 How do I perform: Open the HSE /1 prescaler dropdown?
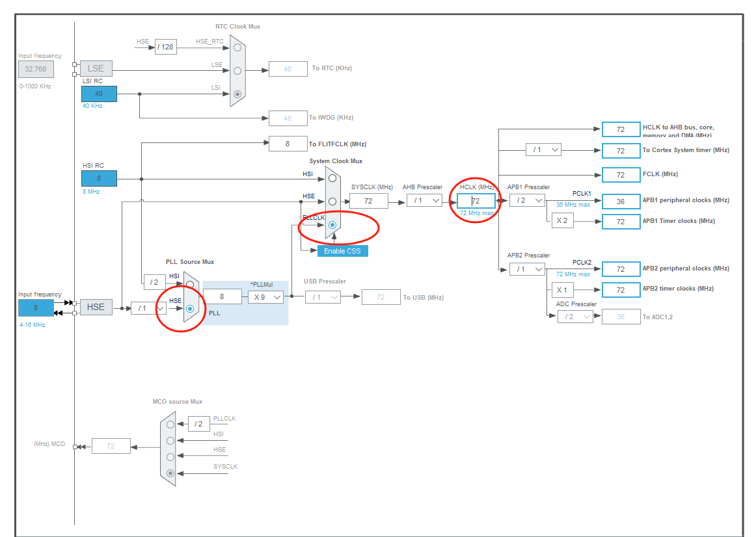[x=148, y=308]
